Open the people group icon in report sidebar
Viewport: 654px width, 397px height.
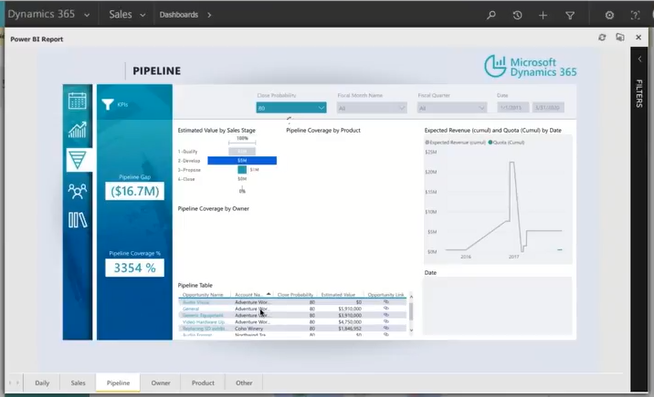click(x=77, y=191)
